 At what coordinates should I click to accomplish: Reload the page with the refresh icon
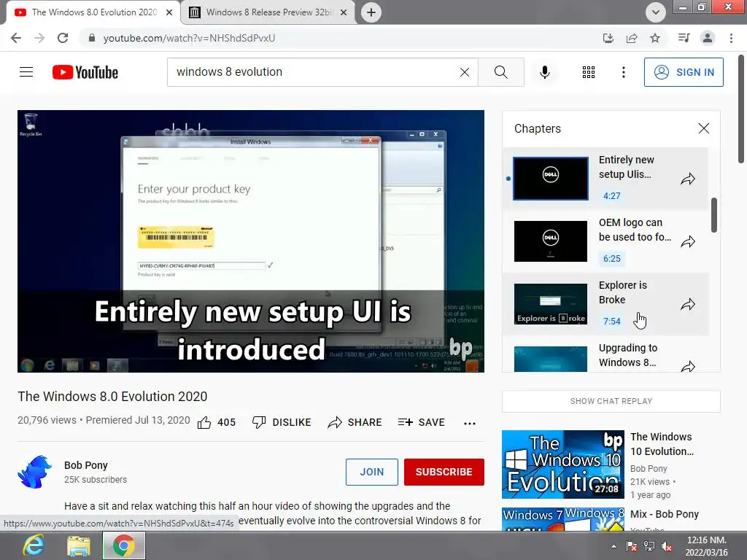pyautogui.click(x=63, y=38)
